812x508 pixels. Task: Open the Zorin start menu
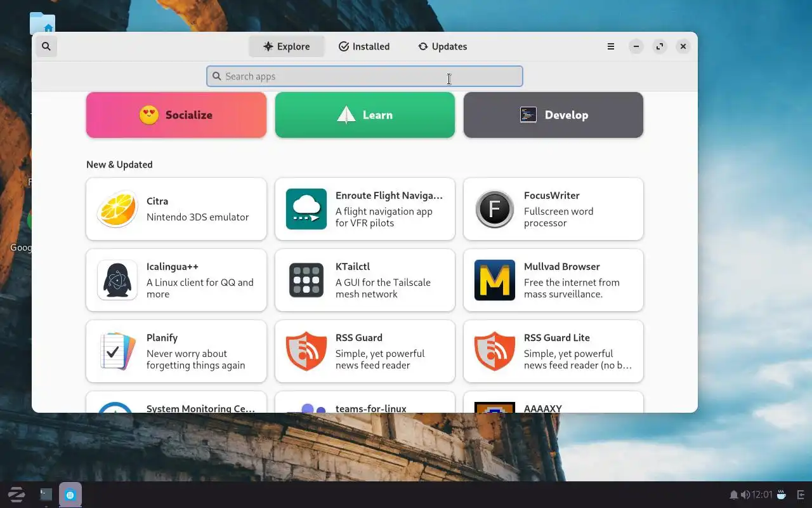16,495
